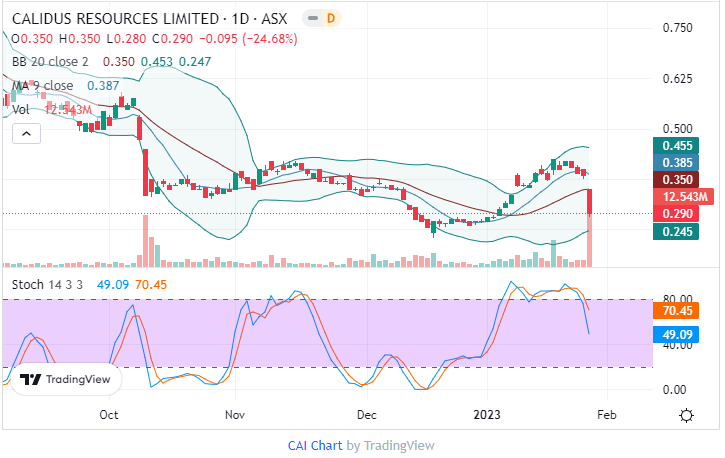Open the TradingView link below the chart
725x458 pixels.
[x=398, y=446]
